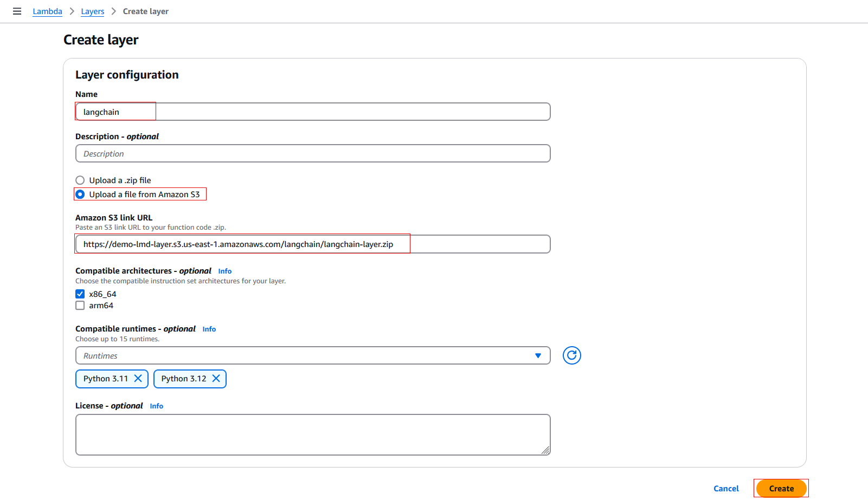Open the navigation sidebar menu
This screenshot has width=868, height=500.
17,11
